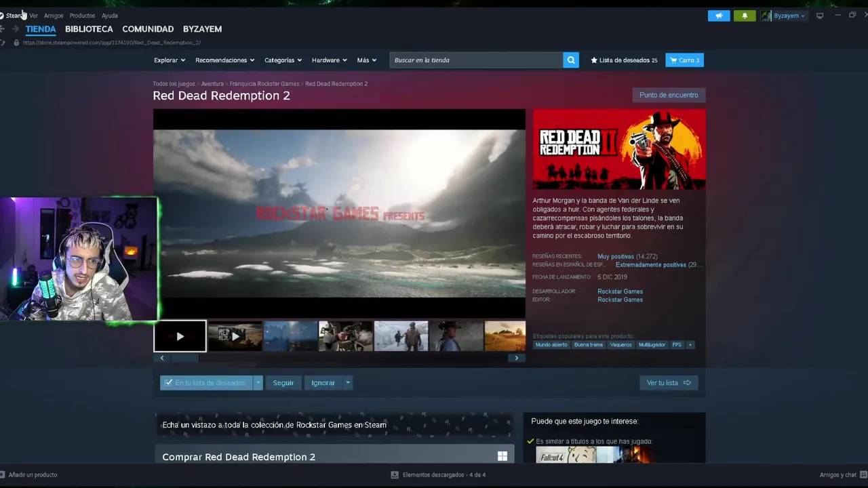Toggle Big Picture mode monitor icon
This screenshot has height=488, width=868.
820,16
